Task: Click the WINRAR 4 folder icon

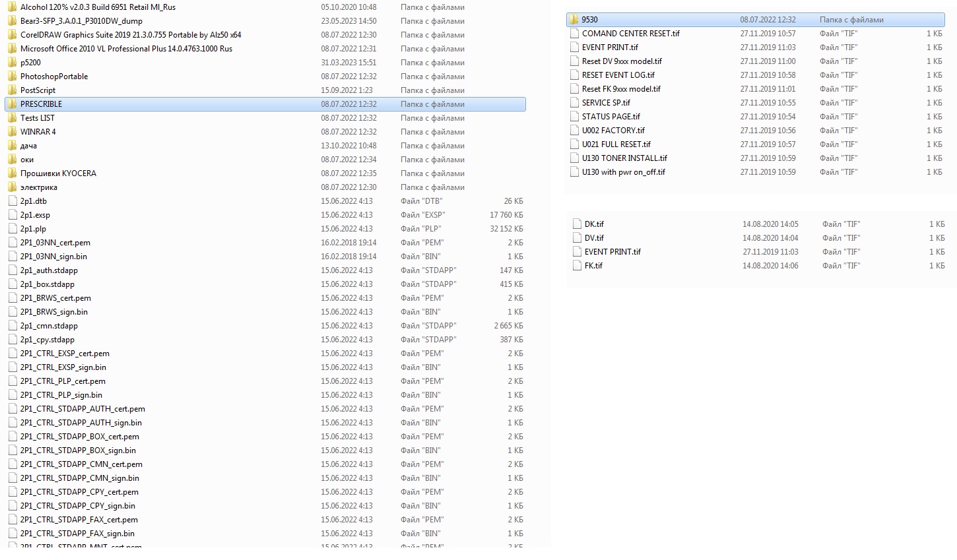Action: 12,132
